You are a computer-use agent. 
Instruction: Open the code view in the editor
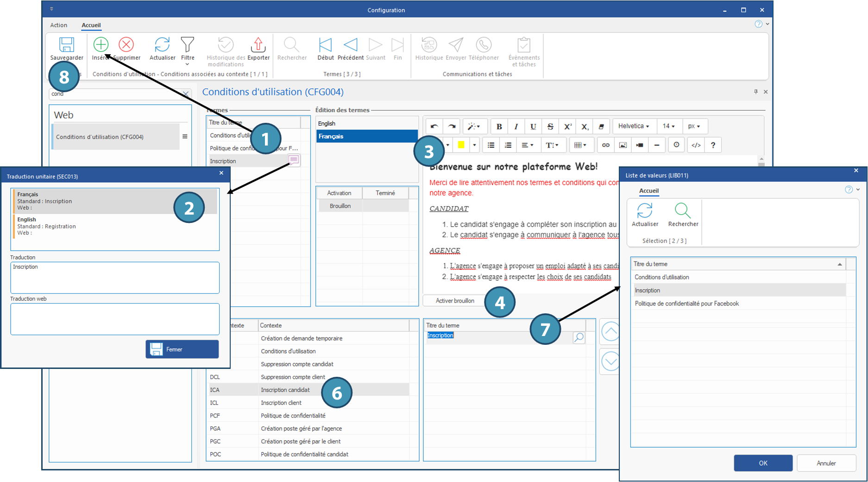point(696,145)
